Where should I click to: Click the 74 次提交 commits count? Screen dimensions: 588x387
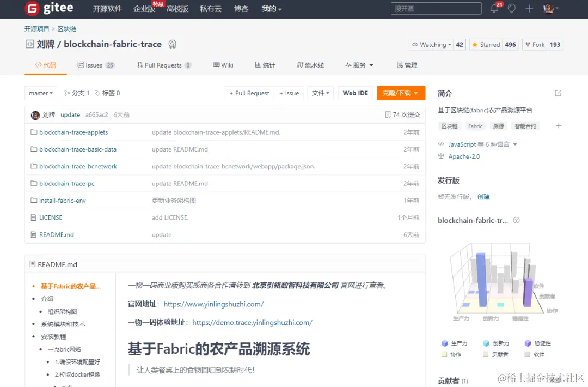coord(403,115)
